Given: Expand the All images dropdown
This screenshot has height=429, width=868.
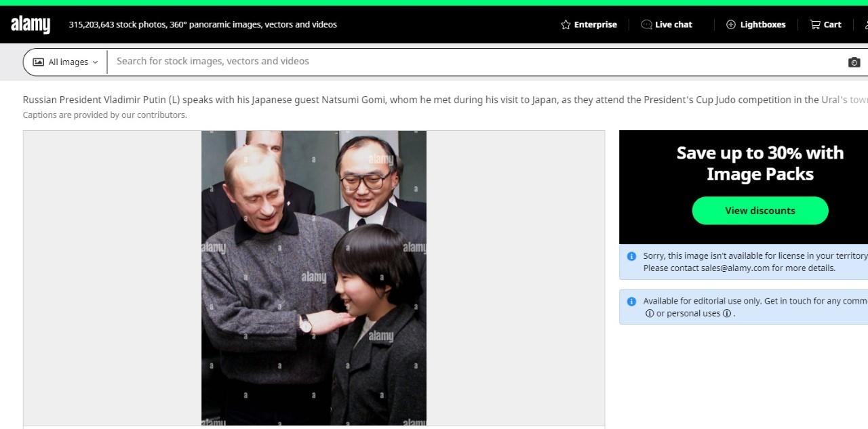Looking at the screenshot, I should [95, 62].
